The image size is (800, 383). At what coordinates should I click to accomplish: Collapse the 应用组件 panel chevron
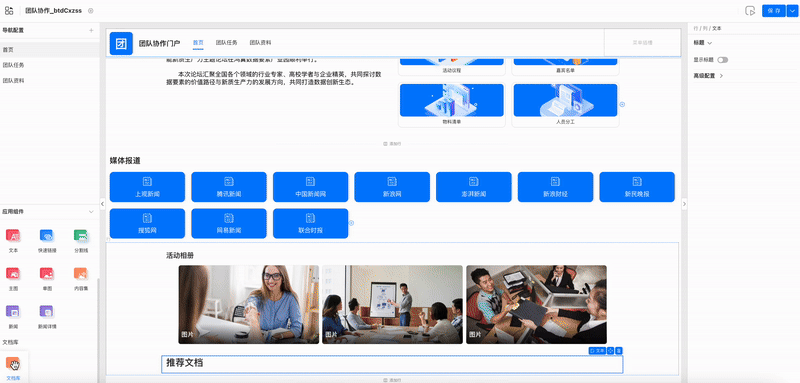pyautogui.click(x=91, y=211)
